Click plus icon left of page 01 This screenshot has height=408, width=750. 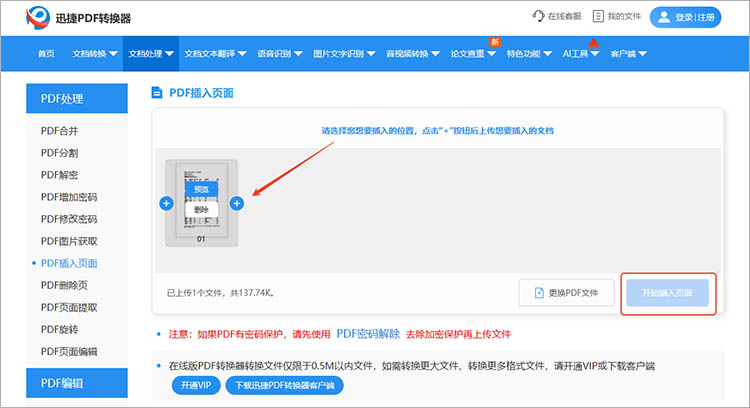tap(166, 203)
